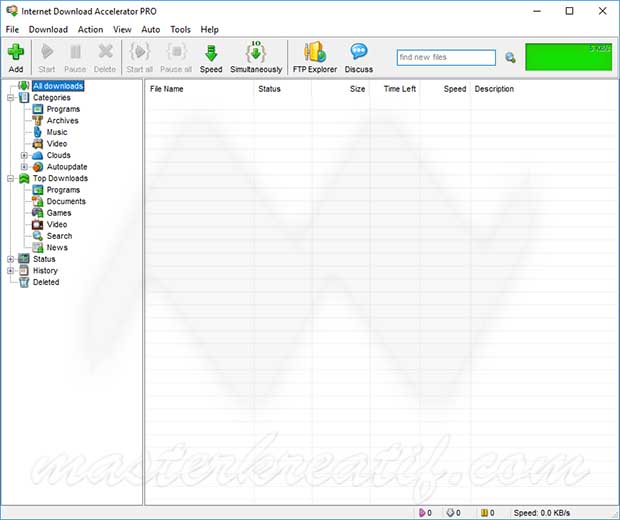620x520 pixels.
Task: Select the Status tree node
Action: [x=44, y=259]
